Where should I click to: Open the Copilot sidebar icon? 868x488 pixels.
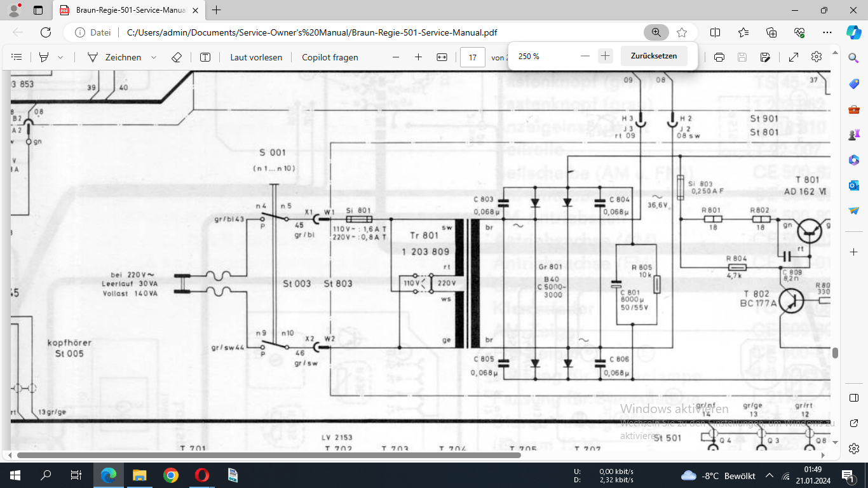(x=853, y=32)
